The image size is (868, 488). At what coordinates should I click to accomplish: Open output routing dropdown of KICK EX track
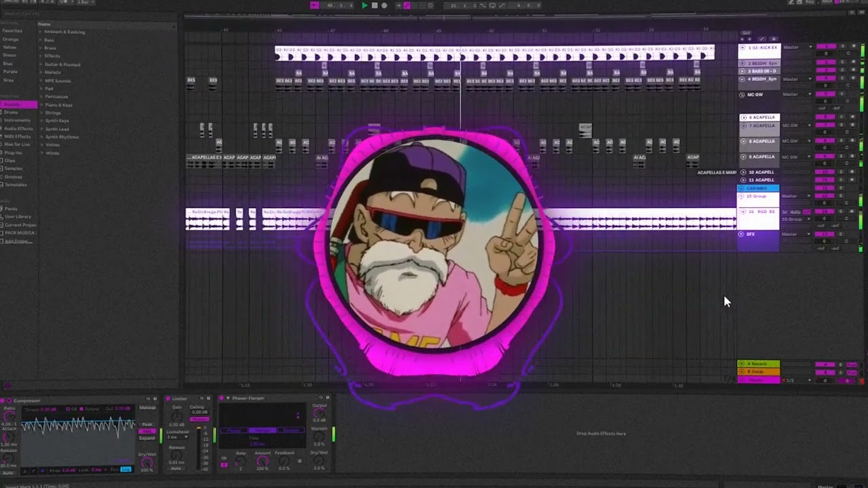point(797,47)
